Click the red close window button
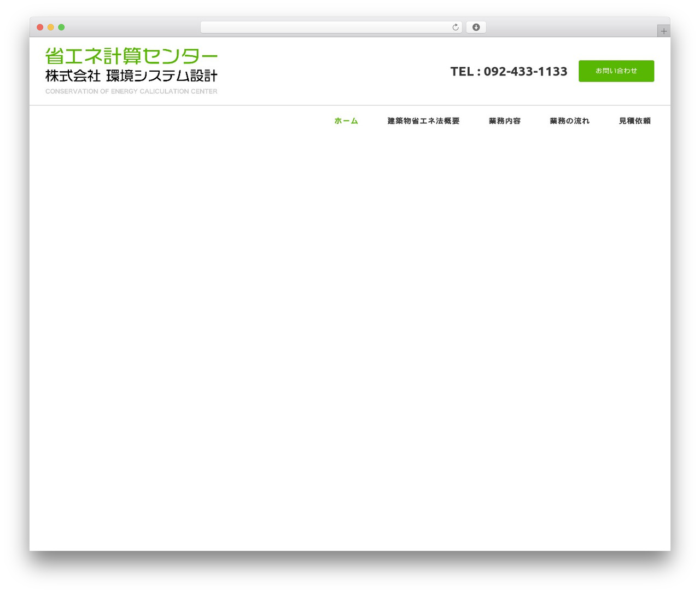 pos(40,27)
